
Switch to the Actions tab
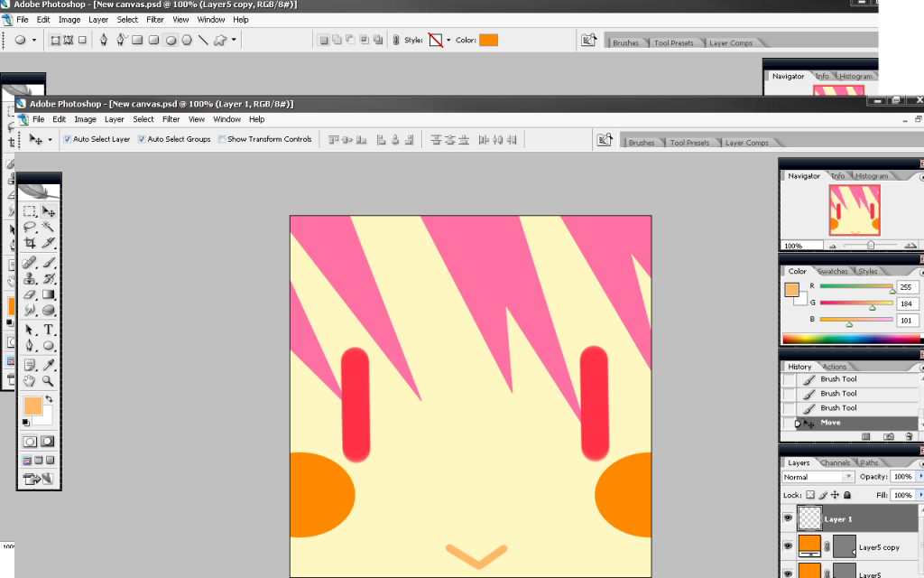point(834,367)
